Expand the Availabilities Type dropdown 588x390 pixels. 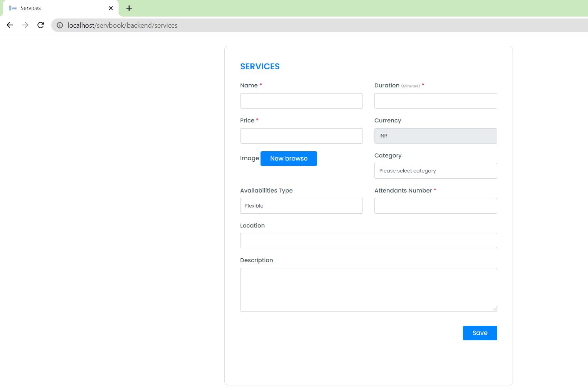tap(301, 206)
